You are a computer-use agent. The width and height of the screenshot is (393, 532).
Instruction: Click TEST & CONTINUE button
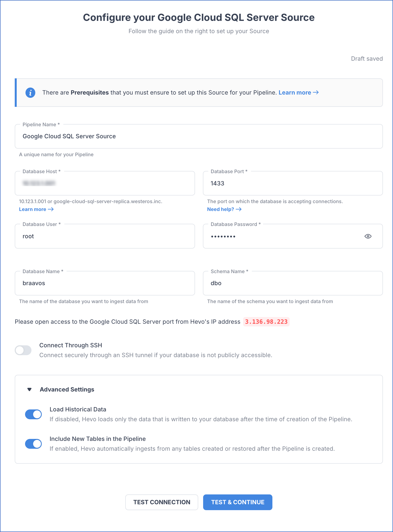click(238, 502)
